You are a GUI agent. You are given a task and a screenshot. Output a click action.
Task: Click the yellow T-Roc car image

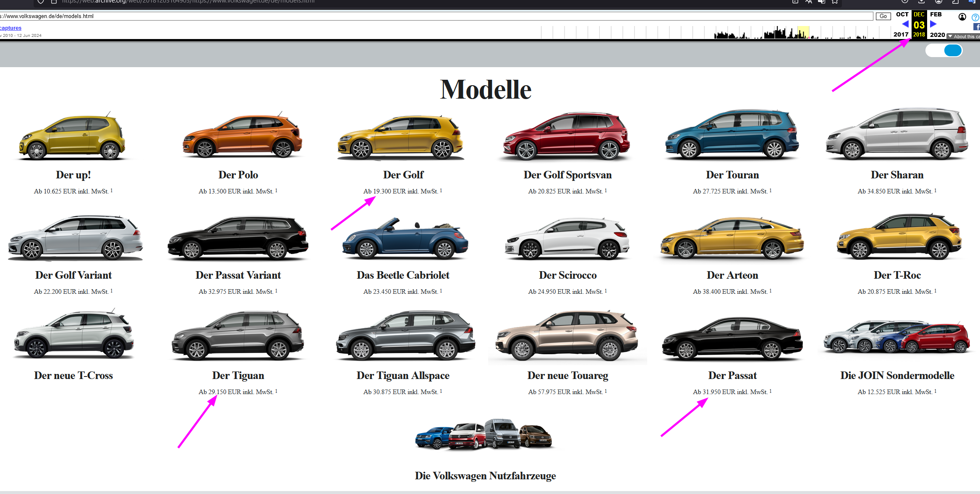click(899, 236)
